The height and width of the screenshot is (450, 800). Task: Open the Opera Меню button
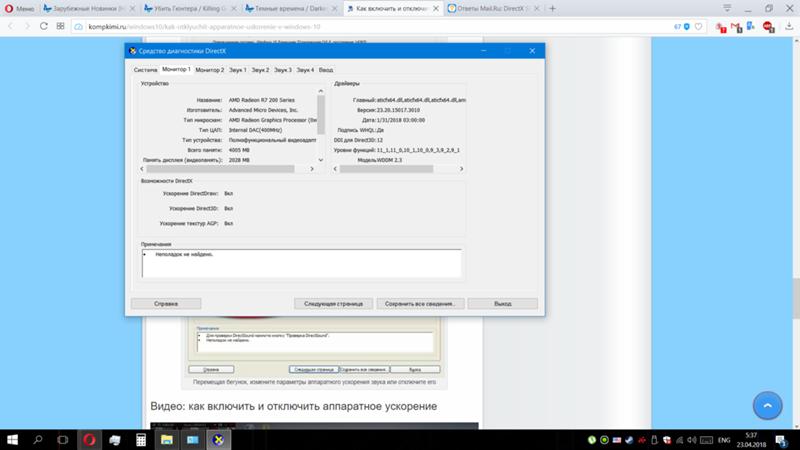click(x=19, y=9)
